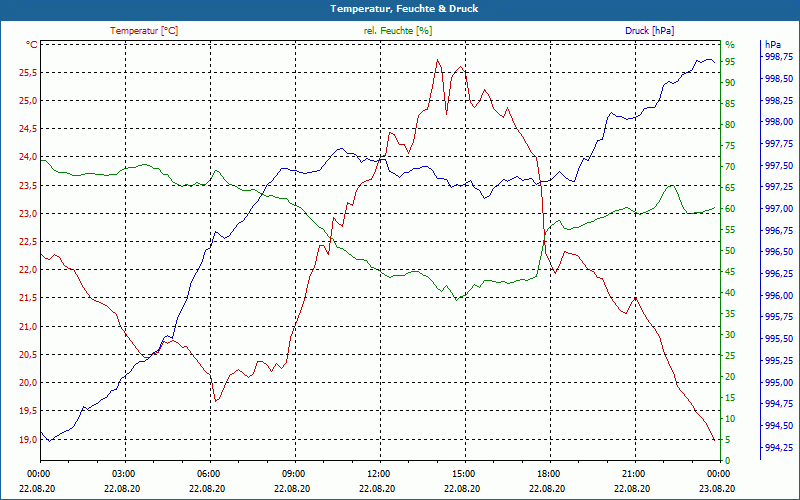The image size is (800, 500).
Task: Pick '20,0' on the temperature scale
Action: coord(28,383)
